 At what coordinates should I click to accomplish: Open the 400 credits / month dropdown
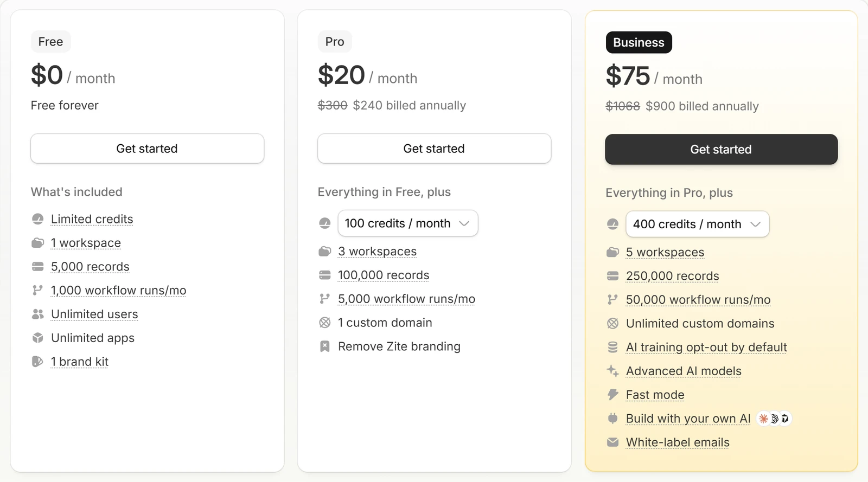(x=697, y=224)
